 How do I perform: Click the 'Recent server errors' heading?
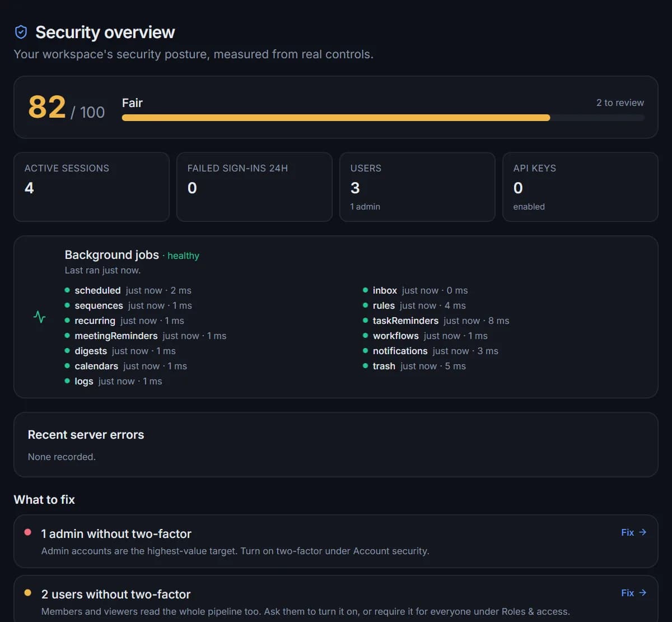click(x=86, y=434)
